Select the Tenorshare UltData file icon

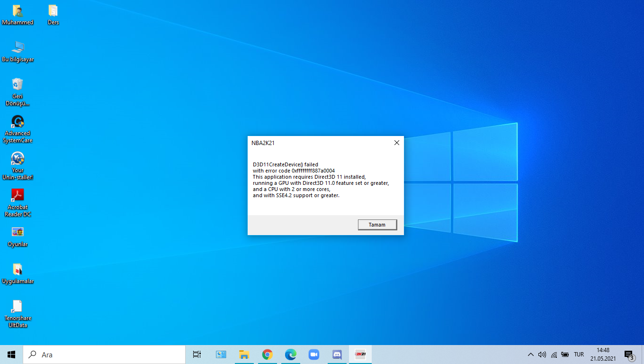18,314
